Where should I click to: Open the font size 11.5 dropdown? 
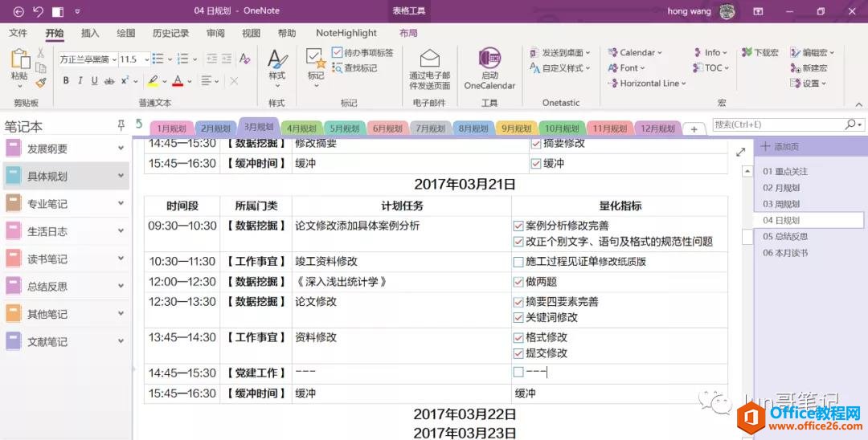[x=146, y=59]
